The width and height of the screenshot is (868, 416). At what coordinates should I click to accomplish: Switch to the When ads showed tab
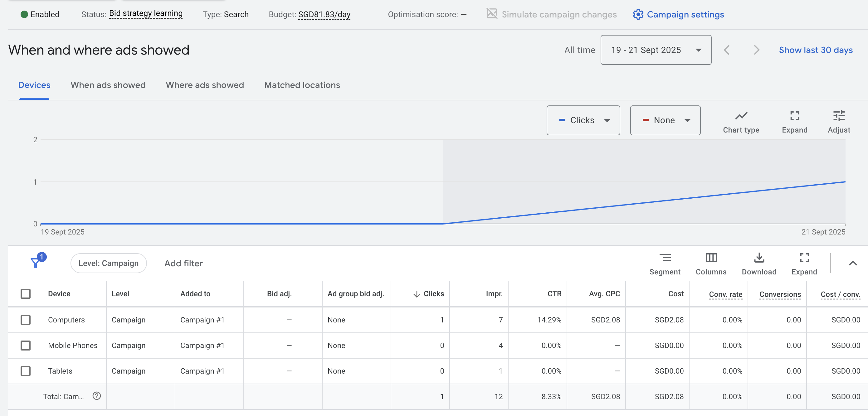pyautogui.click(x=108, y=85)
